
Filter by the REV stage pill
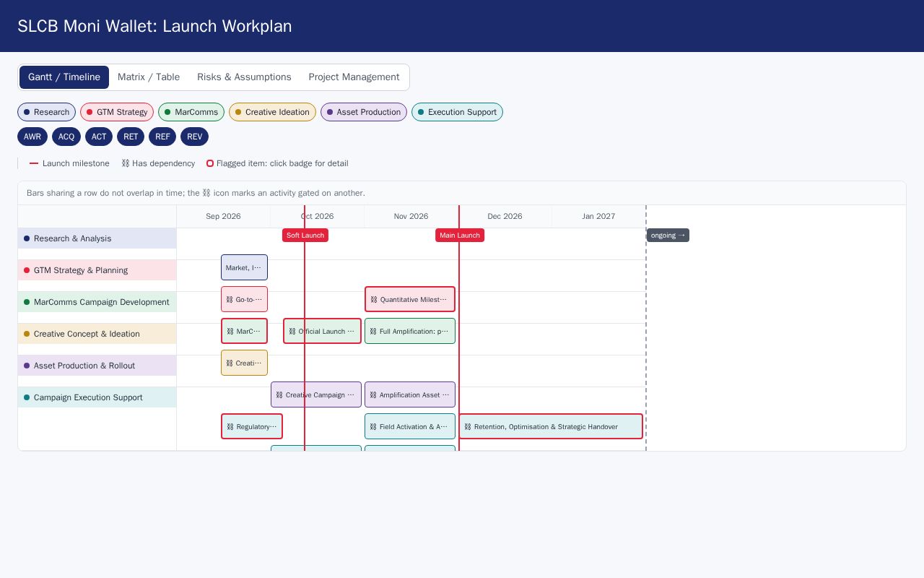point(194,137)
